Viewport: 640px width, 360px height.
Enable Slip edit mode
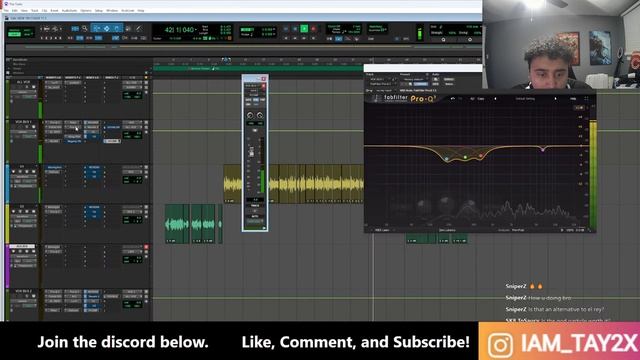point(14,35)
